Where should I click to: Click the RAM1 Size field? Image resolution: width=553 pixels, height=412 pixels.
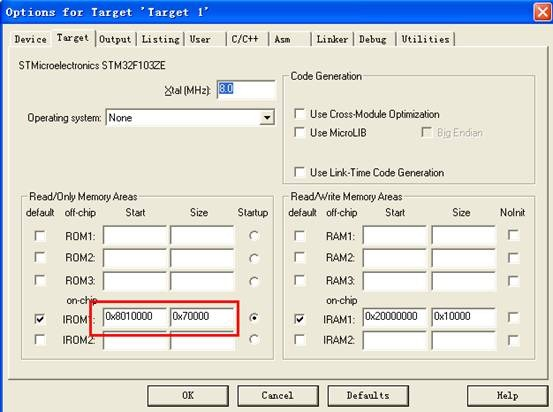(x=463, y=235)
